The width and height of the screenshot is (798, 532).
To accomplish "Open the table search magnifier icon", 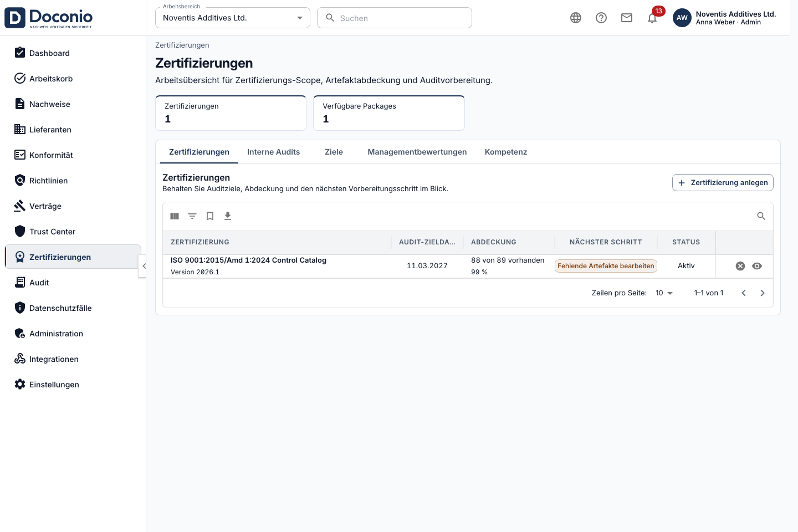I will point(761,216).
